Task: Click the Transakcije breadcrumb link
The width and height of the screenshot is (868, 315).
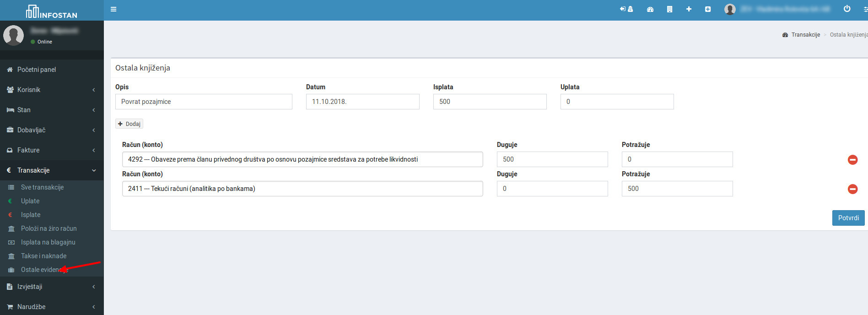Action: point(805,35)
